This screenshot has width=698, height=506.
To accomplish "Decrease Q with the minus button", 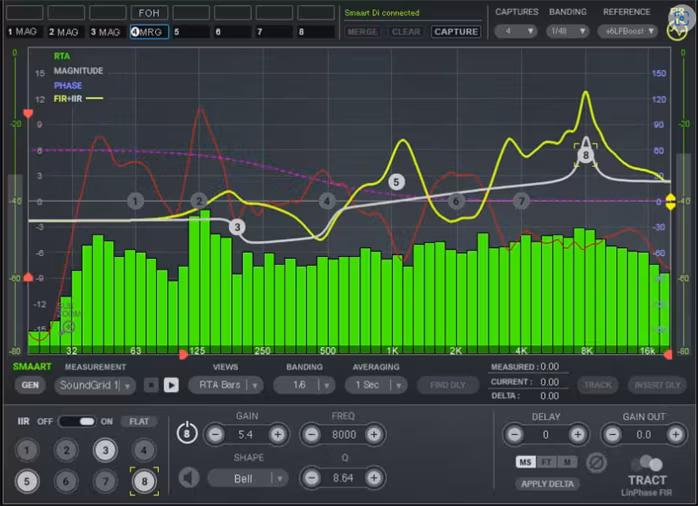I will coord(312,478).
